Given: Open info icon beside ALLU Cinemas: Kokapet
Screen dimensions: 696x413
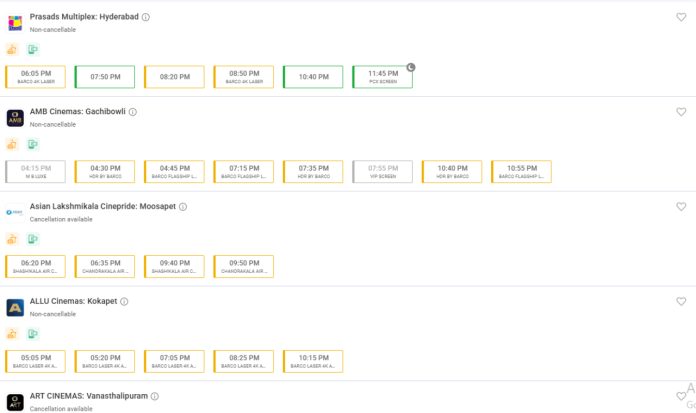Looking at the screenshot, I should pyautogui.click(x=124, y=302).
